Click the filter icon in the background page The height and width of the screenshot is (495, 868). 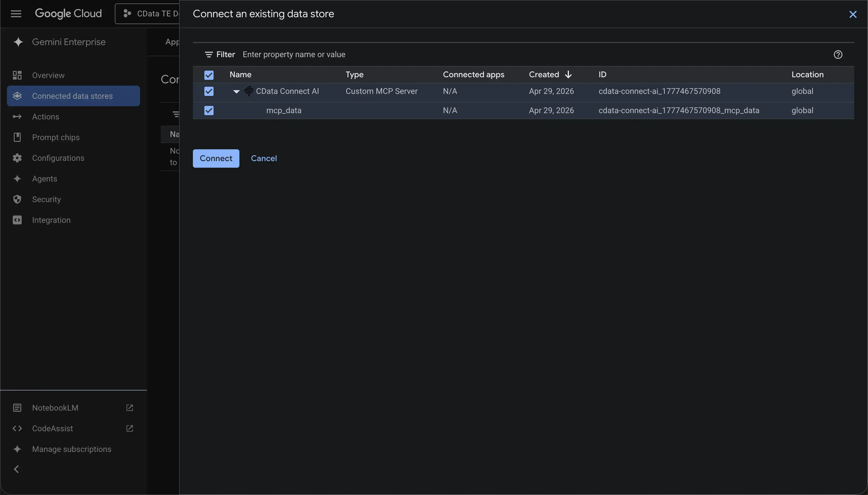point(176,114)
